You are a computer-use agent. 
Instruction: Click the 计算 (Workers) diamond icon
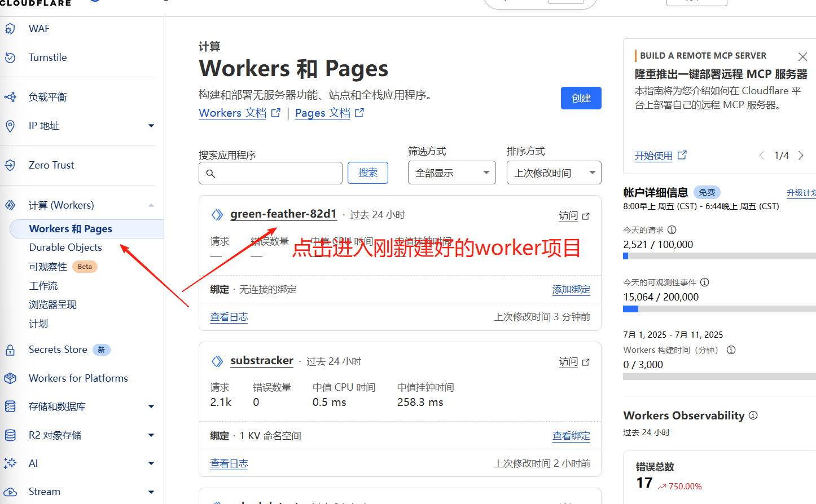pyautogui.click(x=10, y=205)
